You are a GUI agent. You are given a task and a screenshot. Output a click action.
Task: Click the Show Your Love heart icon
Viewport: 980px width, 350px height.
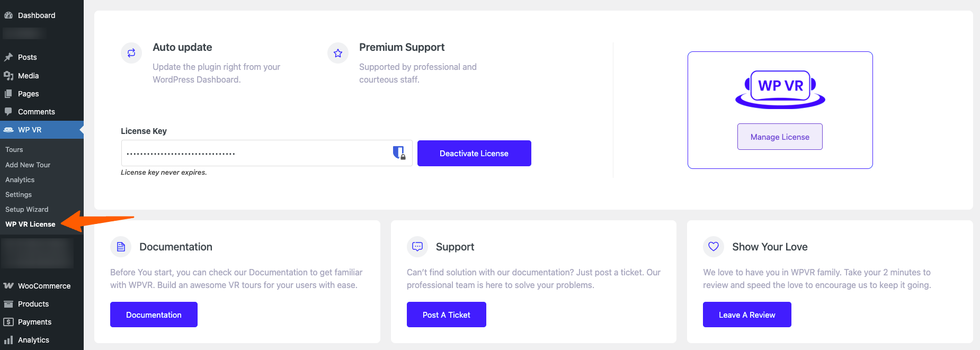714,247
